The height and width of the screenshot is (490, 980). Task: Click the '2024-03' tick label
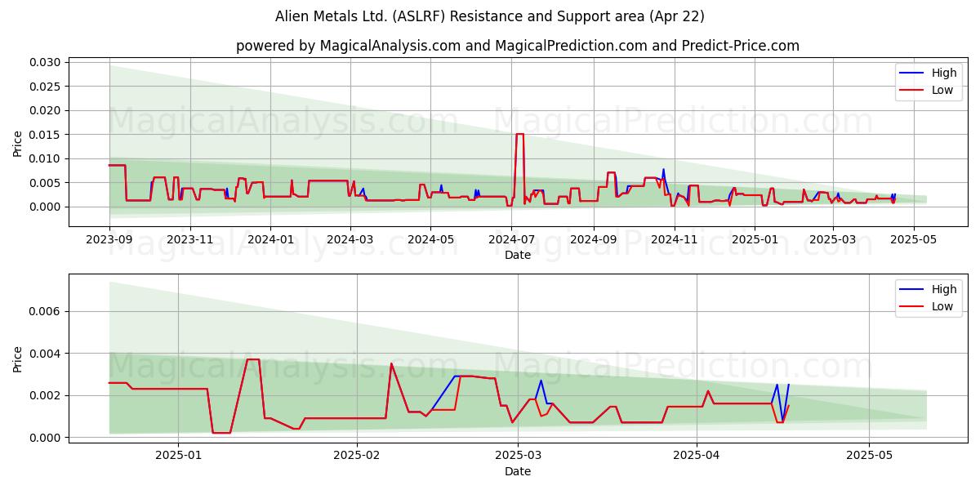350,238
